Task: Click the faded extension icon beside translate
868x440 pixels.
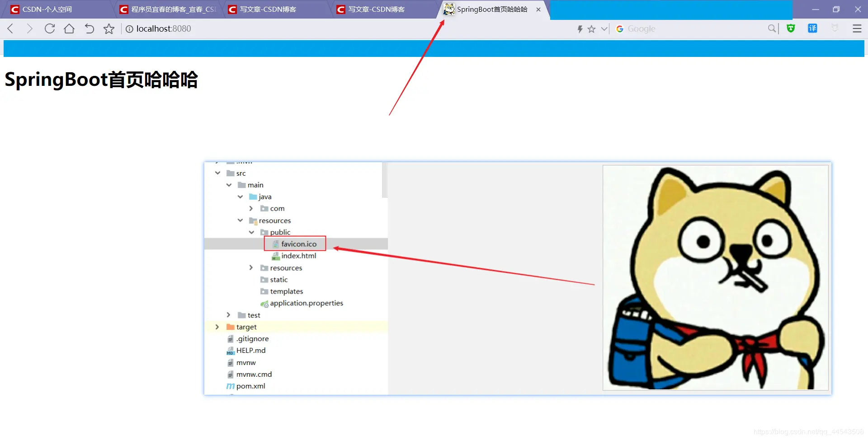Action: pyautogui.click(x=835, y=28)
